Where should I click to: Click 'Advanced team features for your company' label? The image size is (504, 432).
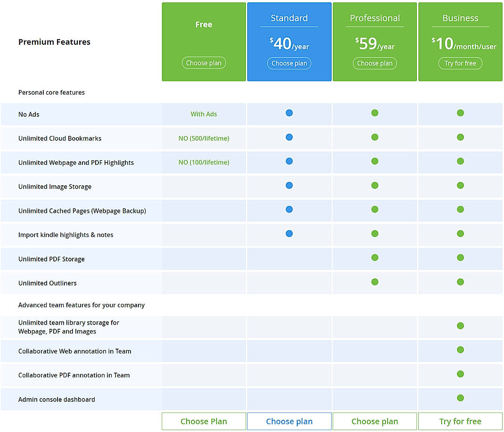(81, 305)
